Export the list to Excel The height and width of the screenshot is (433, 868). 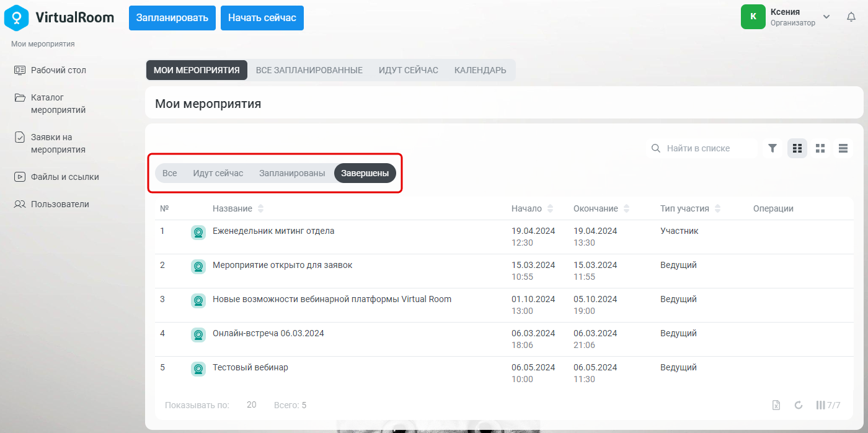pos(776,405)
